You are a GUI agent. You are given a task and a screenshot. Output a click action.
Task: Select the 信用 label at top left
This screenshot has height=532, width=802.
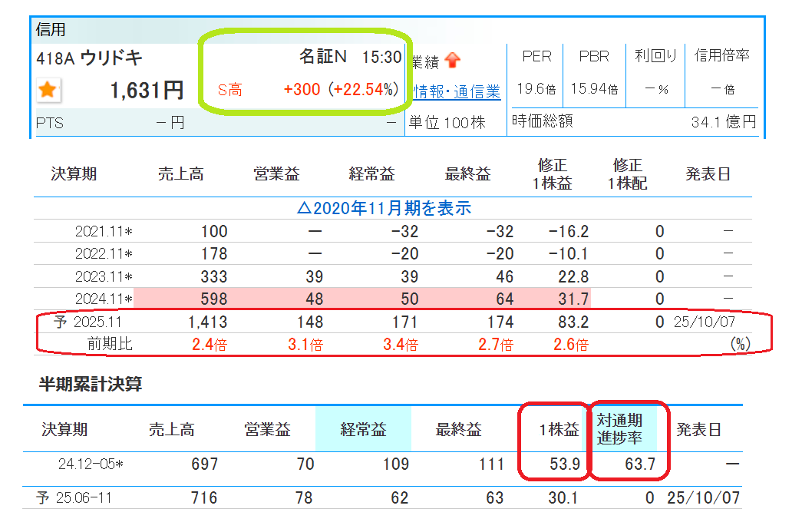click(51, 30)
